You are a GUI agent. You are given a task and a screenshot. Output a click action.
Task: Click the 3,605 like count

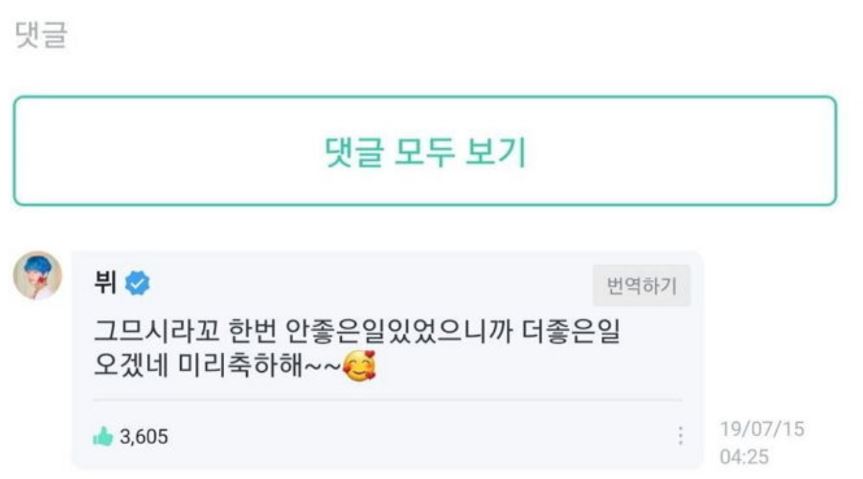pyautogui.click(x=144, y=436)
